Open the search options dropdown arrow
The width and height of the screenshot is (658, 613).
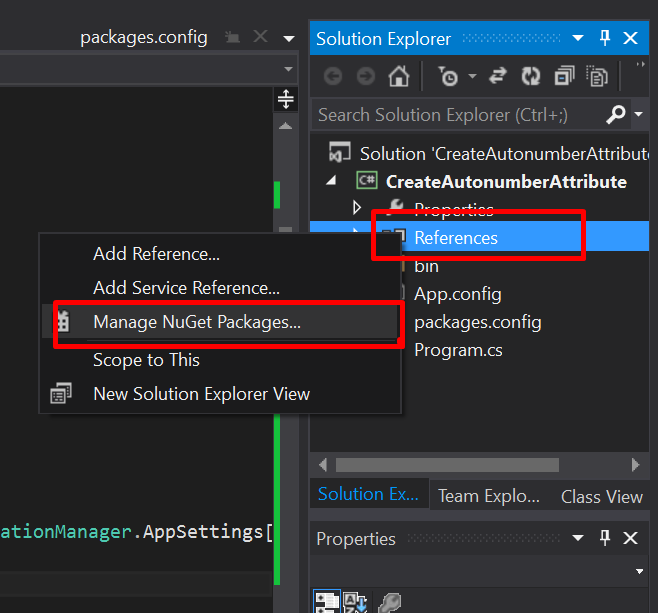click(638, 115)
